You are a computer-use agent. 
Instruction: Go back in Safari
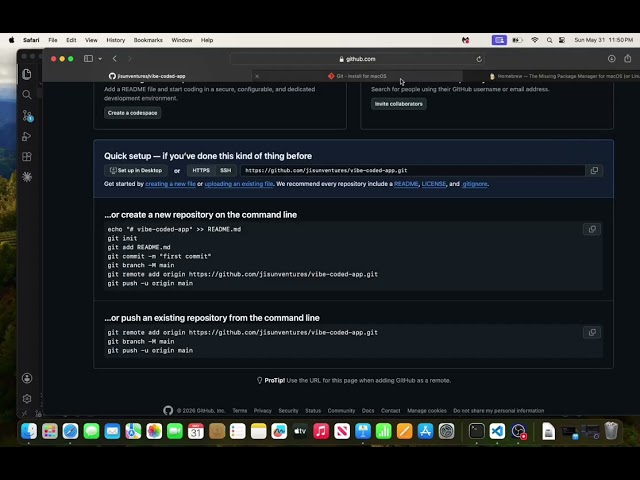click(x=115, y=59)
